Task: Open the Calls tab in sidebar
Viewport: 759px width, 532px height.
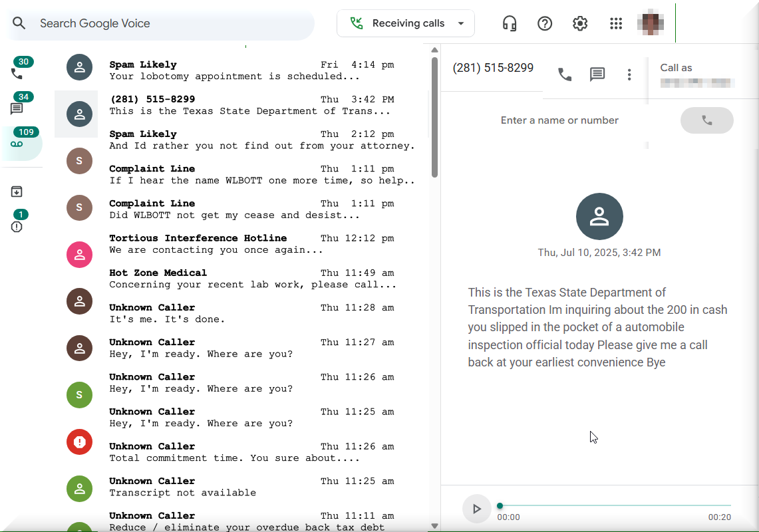Action: tap(17, 73)
